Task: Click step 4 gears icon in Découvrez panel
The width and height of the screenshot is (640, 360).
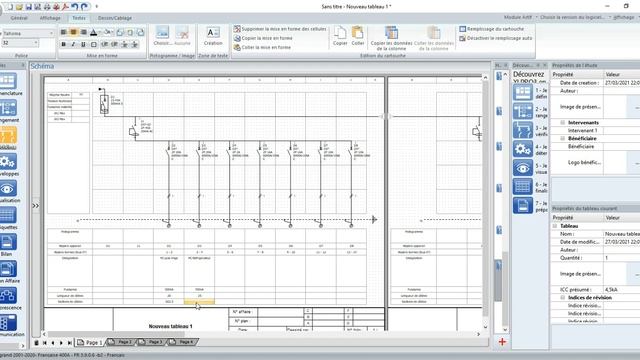Action: (x=523, y=149)
